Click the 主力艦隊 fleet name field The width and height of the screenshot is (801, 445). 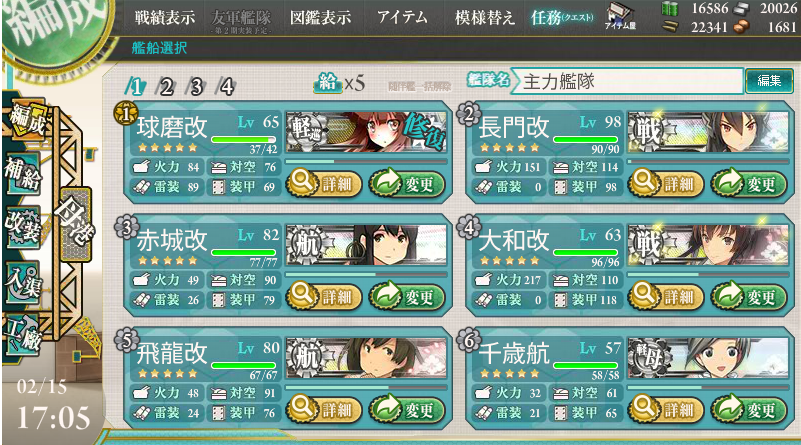pos(627,81)
